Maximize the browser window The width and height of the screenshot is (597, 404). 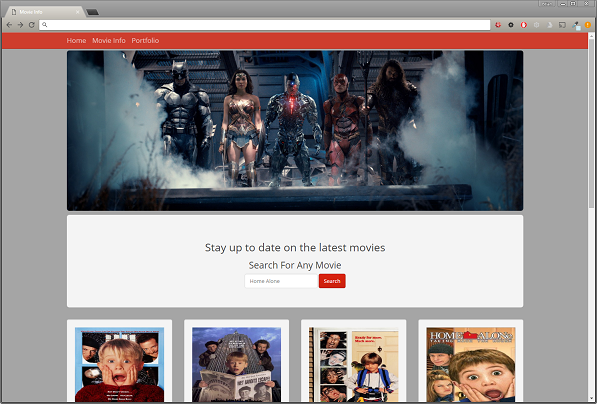click(x=573, y=4)
